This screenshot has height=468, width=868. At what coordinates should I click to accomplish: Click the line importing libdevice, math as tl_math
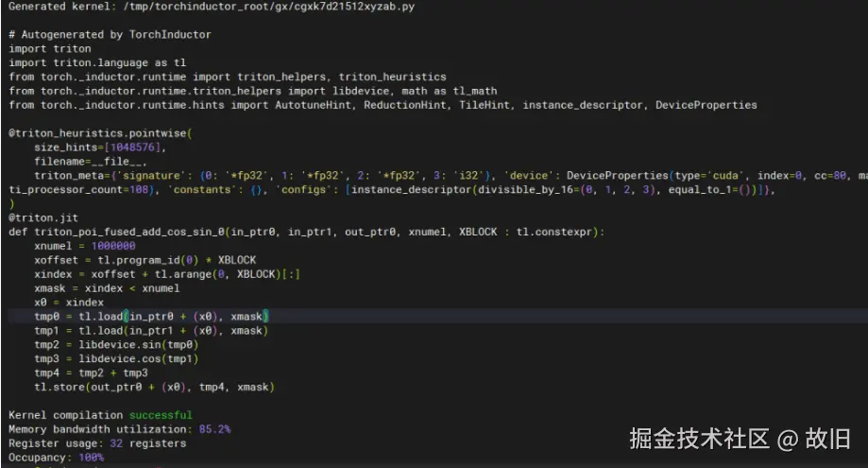pyautogui.click(x=253, y=91)
